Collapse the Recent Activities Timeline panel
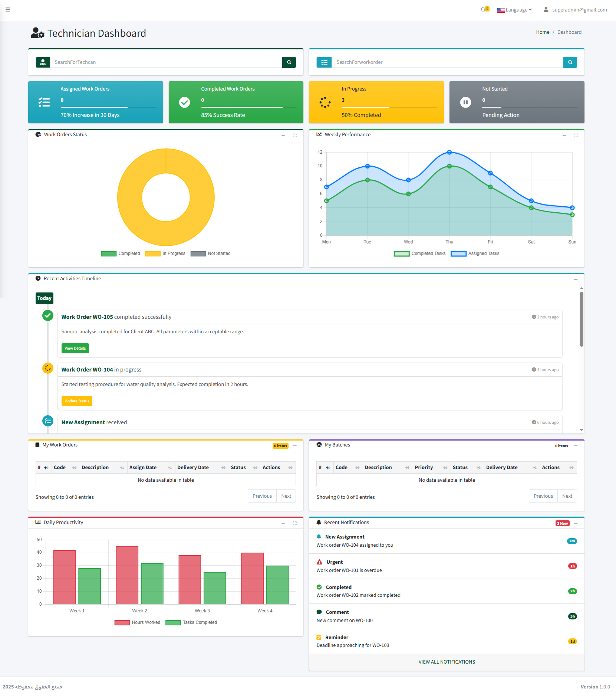The width and height of the screenshot is (616, 697). [576, 279]
